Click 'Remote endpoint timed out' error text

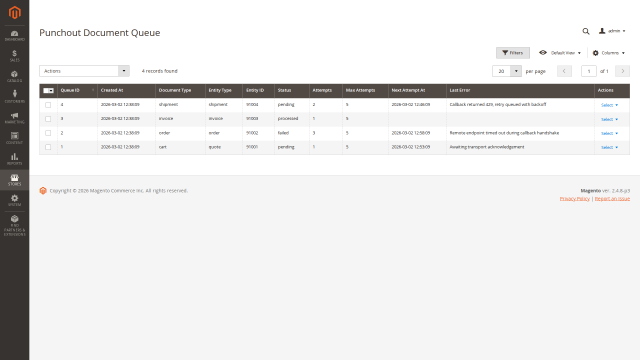(x=504, y=133)
